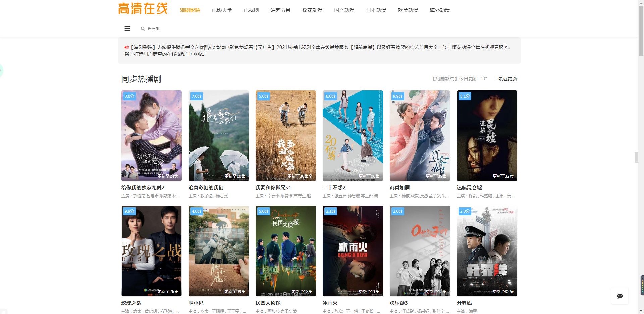This screenshot has height=314, width=644.
Task: Open the 迷航昆仑墟 poster thumbnail
Action: [487, 136]
